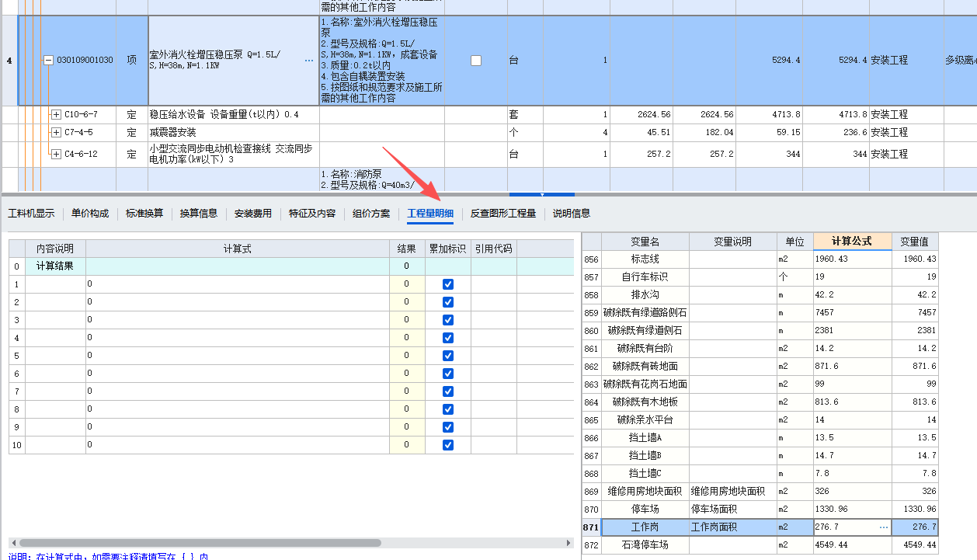Open the 组价方案 tab
The width and height of the screenshot is (977, 560).
(371, 214)
